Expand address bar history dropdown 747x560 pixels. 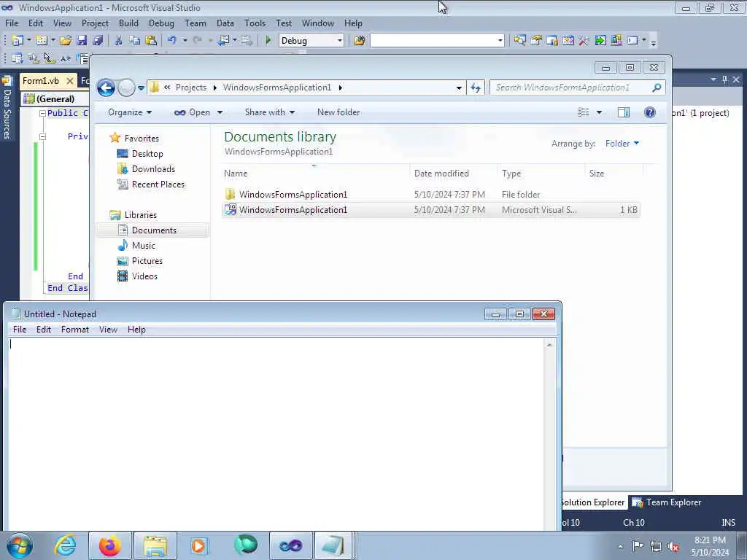coord(459,87)
